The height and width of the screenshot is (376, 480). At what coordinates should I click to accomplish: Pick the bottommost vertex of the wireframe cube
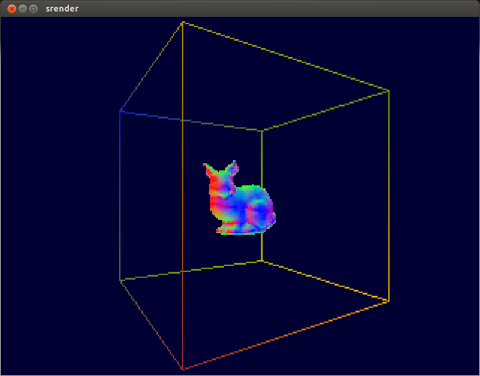point(183,369)
